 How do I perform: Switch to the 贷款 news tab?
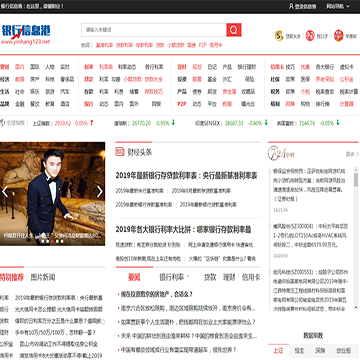coord(210,277)
